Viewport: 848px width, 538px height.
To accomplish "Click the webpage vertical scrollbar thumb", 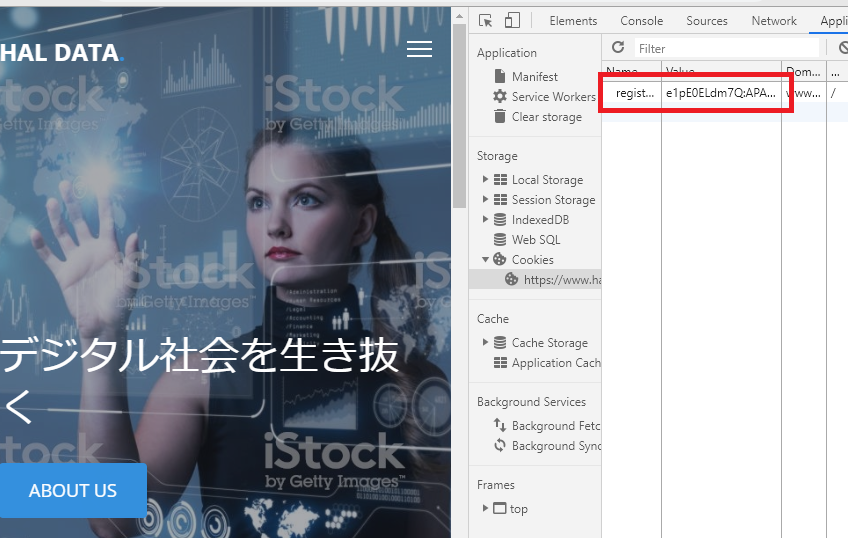I will tap(459, 115).
